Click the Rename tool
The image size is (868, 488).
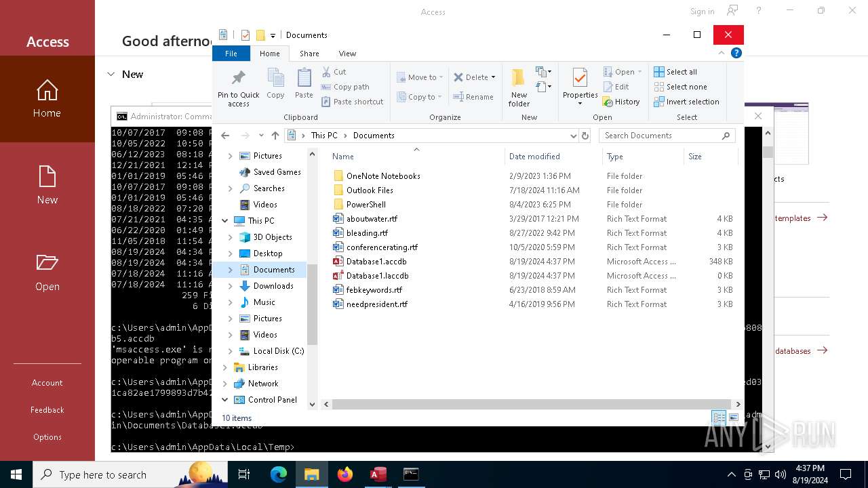(x=473, y=97)
